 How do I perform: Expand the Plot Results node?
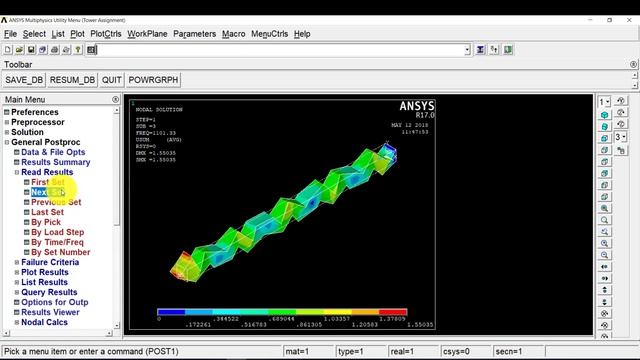click(17, 272)
